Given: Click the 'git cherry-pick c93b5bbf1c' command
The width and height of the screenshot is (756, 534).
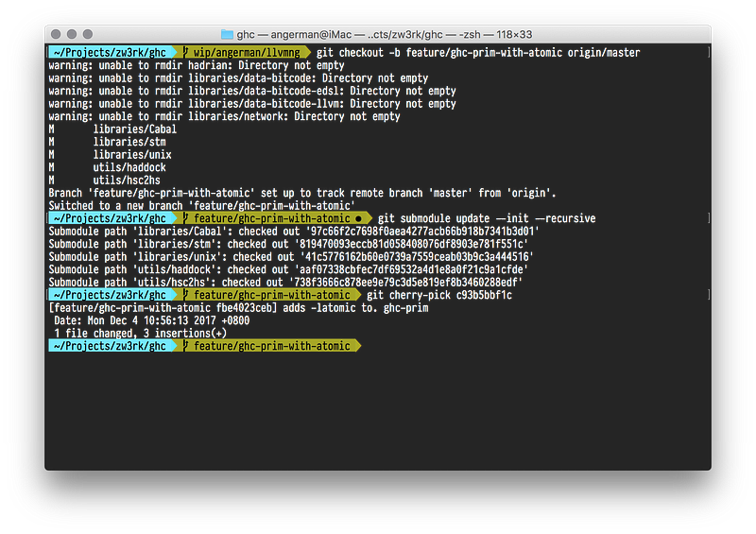Looking at the screenshot, I should click(439, 295).
